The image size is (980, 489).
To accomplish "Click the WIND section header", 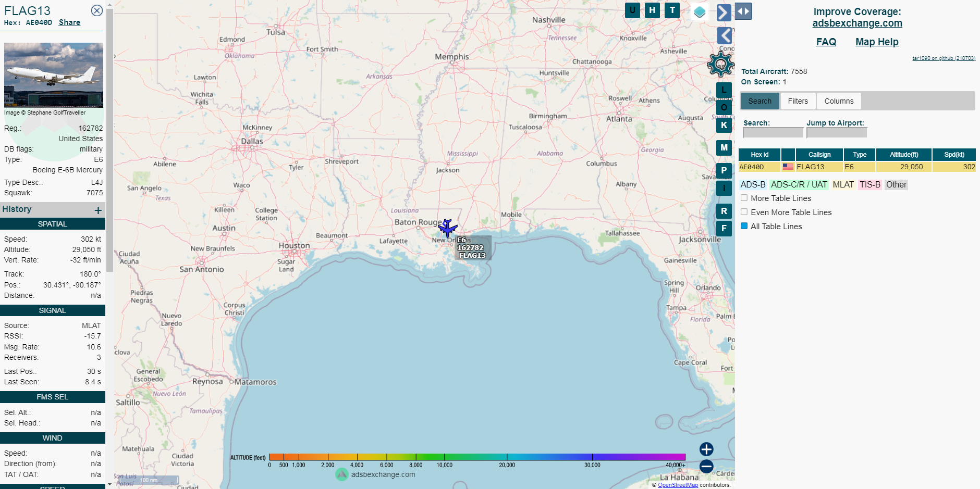I will click(x=53, y=438).
